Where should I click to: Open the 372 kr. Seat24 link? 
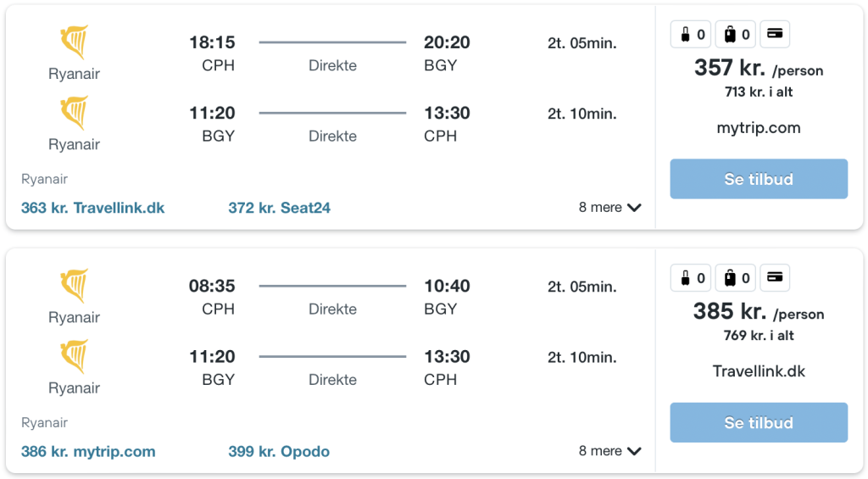pos(280,208)
